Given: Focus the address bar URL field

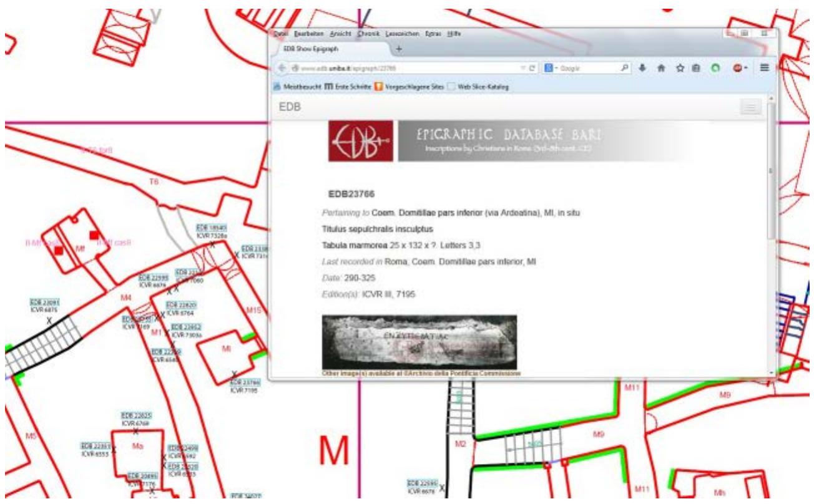Looking at the screenshot, I should [x=406, y=67].
